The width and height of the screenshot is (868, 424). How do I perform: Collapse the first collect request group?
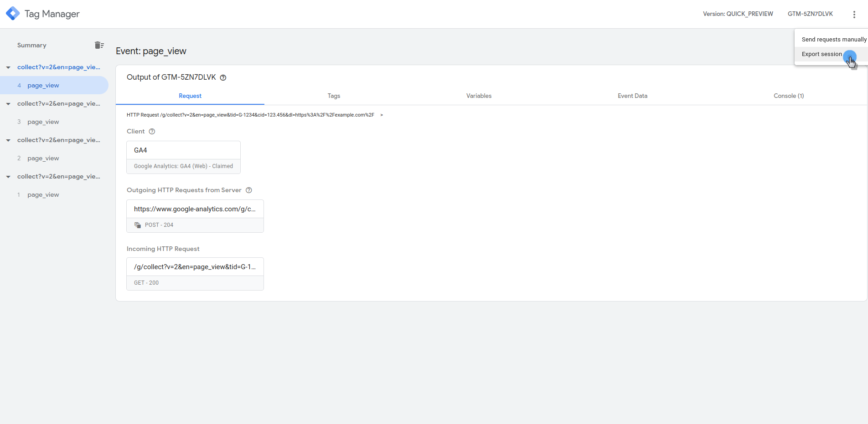8,67
